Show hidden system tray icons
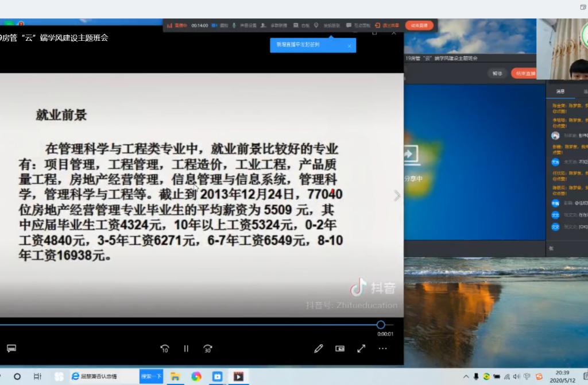Image resolution: width=588 pixels, height=385 pixels. point(465,376)
